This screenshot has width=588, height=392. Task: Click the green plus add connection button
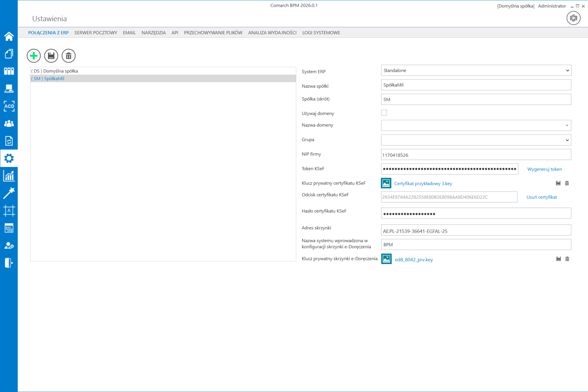coord(34,56)
